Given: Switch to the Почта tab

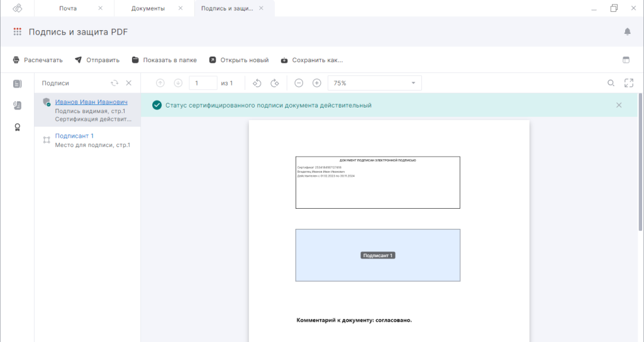Looking at the screenshot, I should [68, 8].
